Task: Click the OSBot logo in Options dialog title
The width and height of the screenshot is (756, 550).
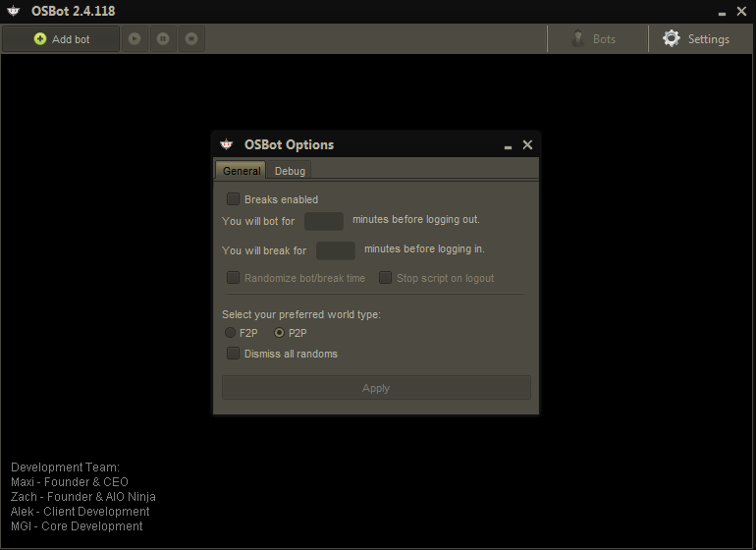Action: [227, 144]
